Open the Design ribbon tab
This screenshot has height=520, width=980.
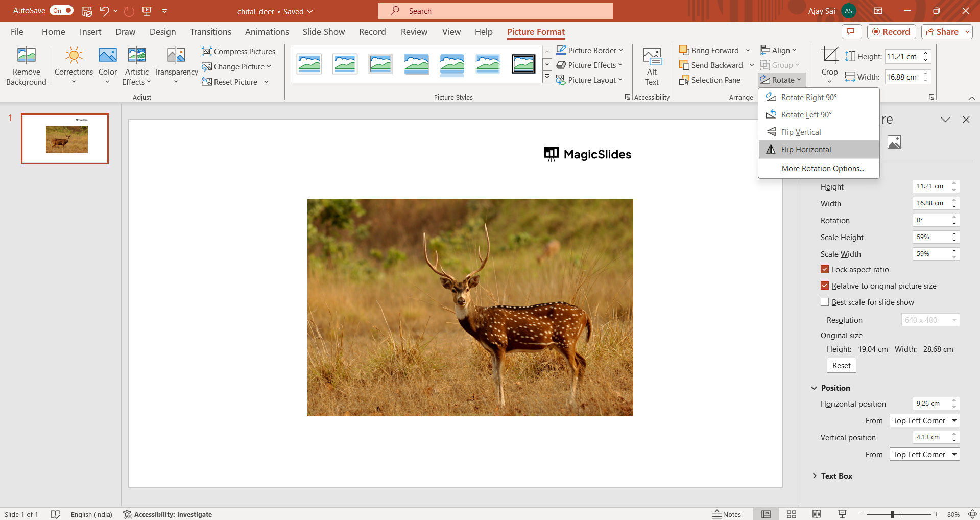(x=162, y=32)
